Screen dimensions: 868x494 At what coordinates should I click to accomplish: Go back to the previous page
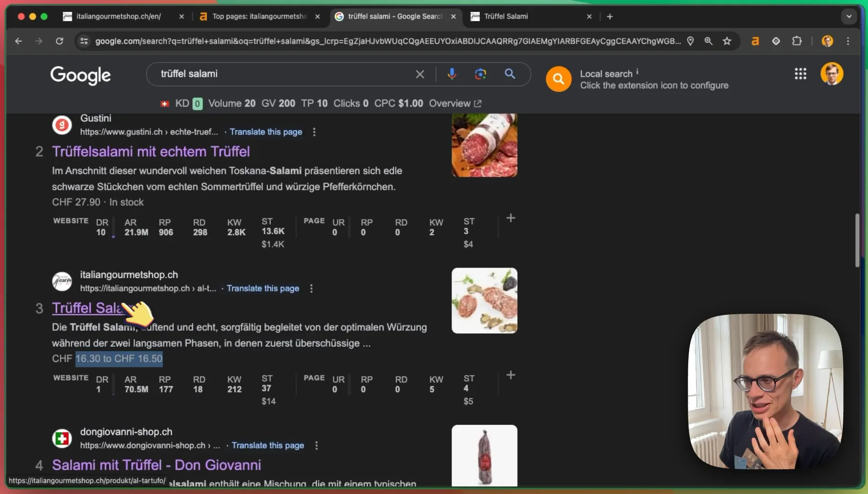pyautogui.click(x=18, y=41)
